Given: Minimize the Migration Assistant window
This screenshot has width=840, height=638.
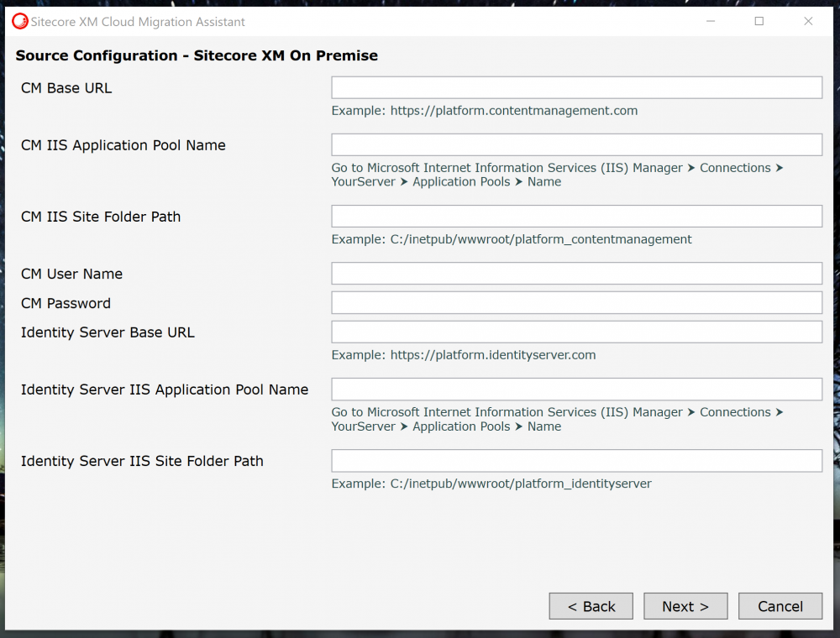Looking at the screenshot, I should tap(711, 22).
